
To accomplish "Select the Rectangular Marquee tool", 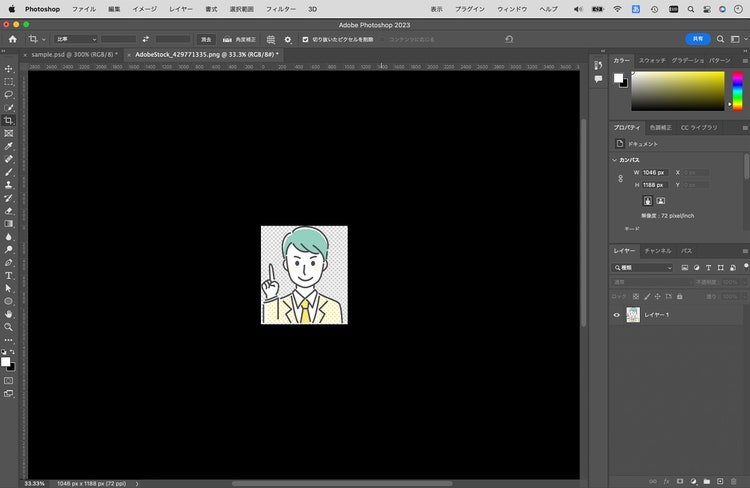I will pos(9,82).
